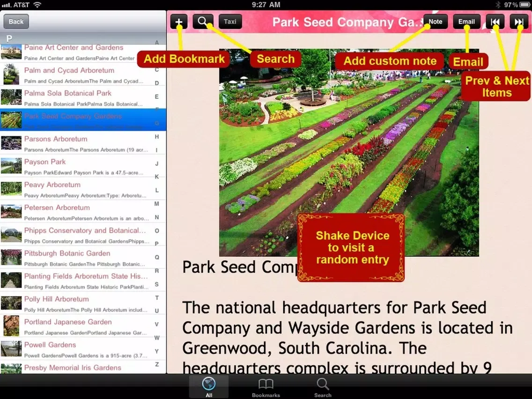
Task: Open Palm and Cycad Arboretum entry
Action: tap(83, 74)
